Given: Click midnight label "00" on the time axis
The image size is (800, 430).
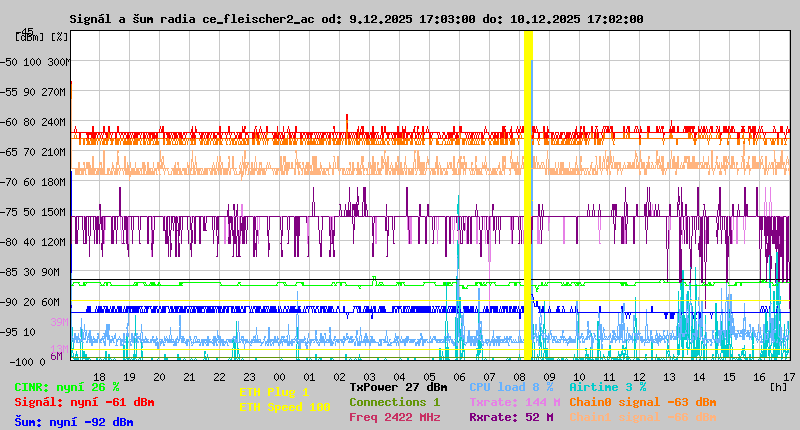Looking at the screenshot, I should click(280, 377).
